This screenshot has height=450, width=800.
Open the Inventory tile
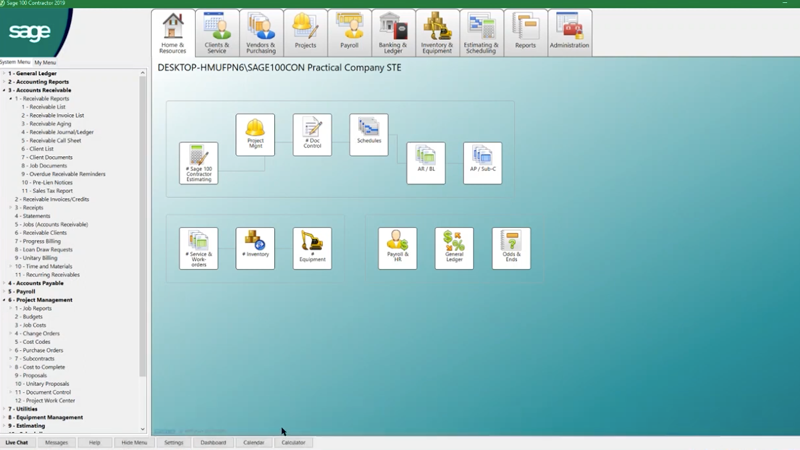255,248
